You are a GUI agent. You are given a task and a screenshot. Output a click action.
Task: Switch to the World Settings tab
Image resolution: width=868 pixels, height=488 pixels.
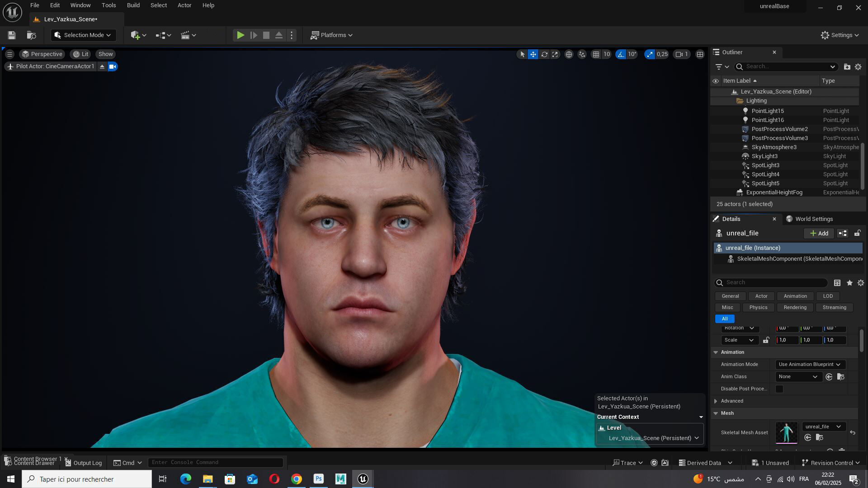click(814, 219)
